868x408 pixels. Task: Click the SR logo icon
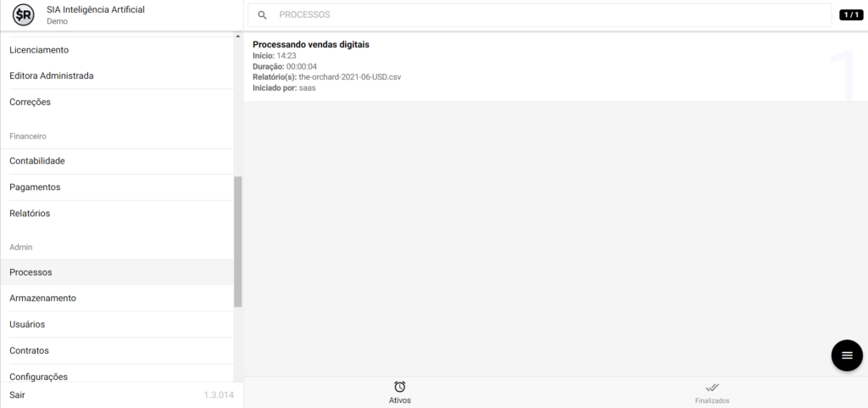tap(23, 15)
